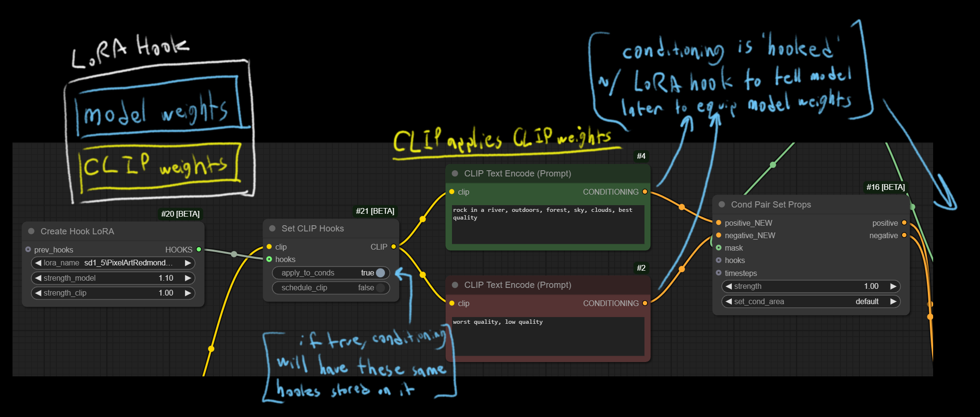Viewport: 980px width, 417px height.
Task: Toggle apply_to_conds switch off
Action: 380,273
